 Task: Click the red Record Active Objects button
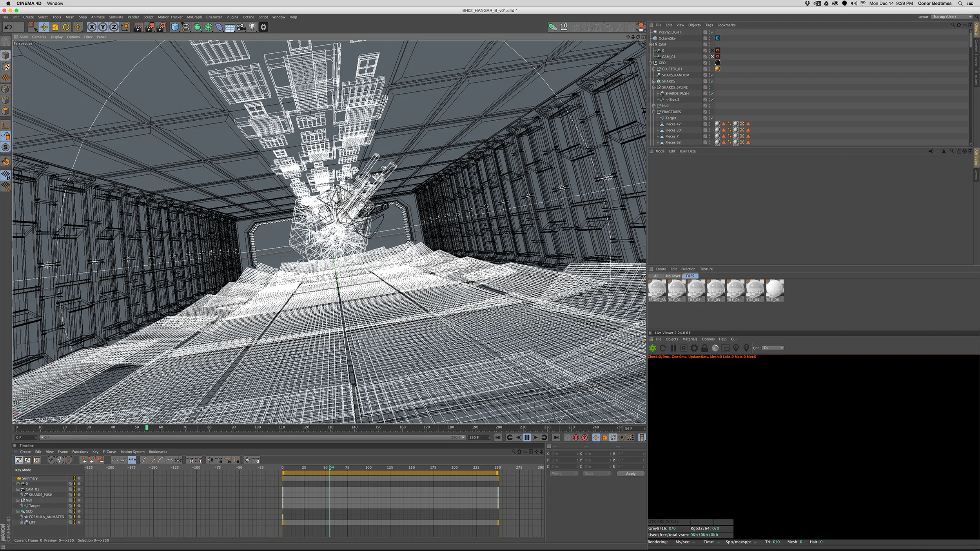tap(576, 437)
